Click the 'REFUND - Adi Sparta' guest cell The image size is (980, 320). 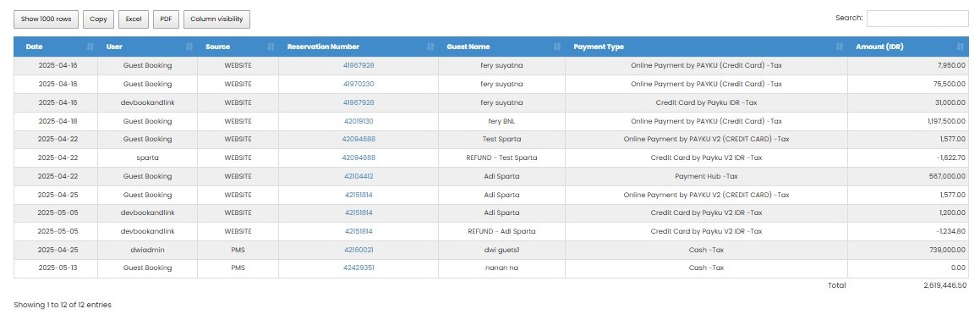[502, 231]
